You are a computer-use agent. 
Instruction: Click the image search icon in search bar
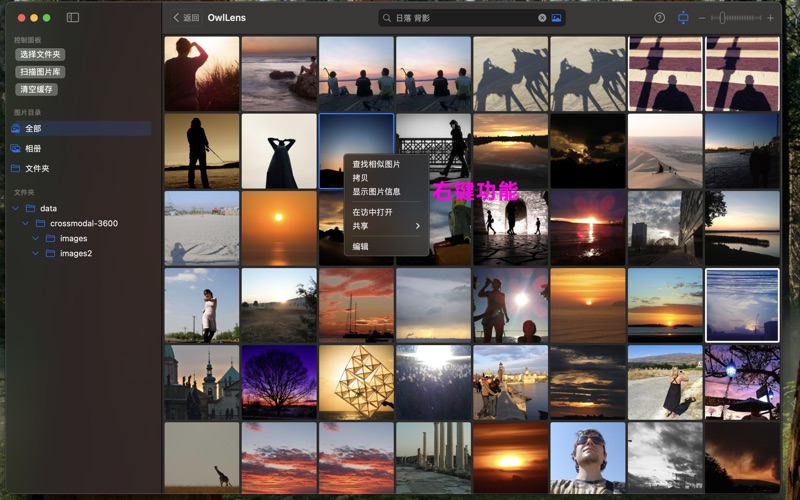[x=556, y=18]
